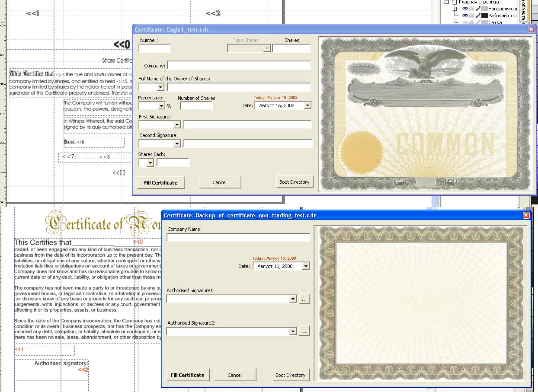Click the red '<<2' placeholder under signatory

(83, 370)
